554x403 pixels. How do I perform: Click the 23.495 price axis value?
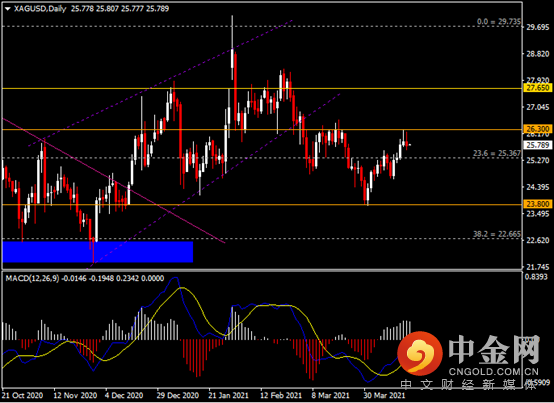coord(538,214)
